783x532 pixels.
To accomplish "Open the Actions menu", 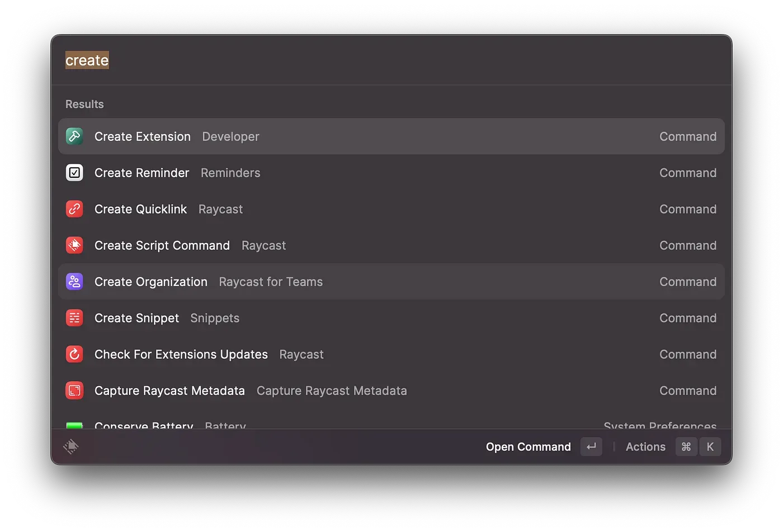I will [x=645, y=446].
